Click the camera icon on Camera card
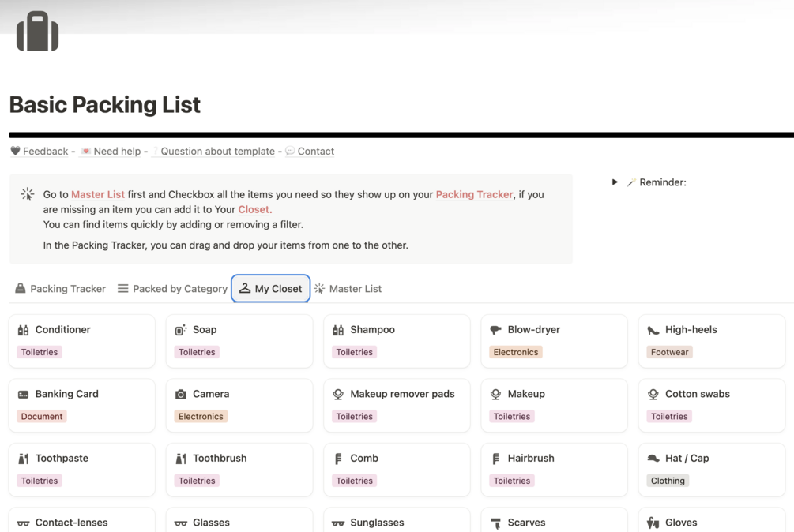 pyautogui.click(x=181, y=394)
